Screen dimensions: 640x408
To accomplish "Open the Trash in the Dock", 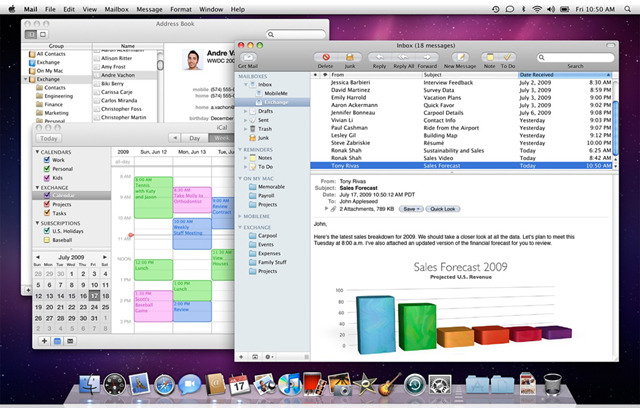I will (x=553, y=384).
